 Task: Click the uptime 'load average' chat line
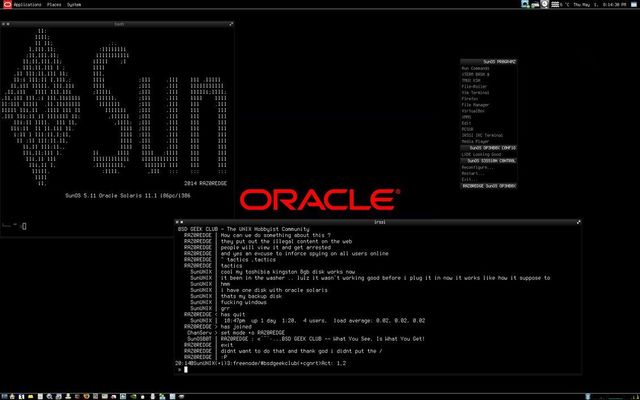point(324,321)
